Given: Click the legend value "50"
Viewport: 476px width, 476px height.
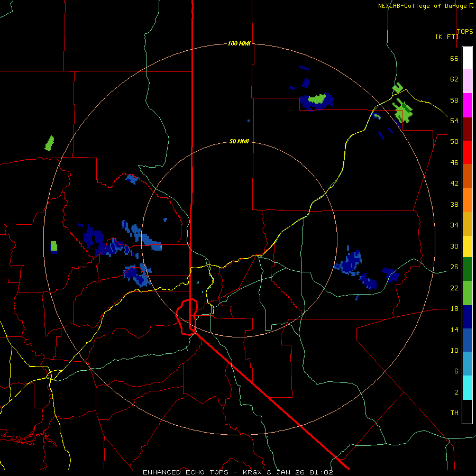Looking at the screenshot, I should pos(454,142).
